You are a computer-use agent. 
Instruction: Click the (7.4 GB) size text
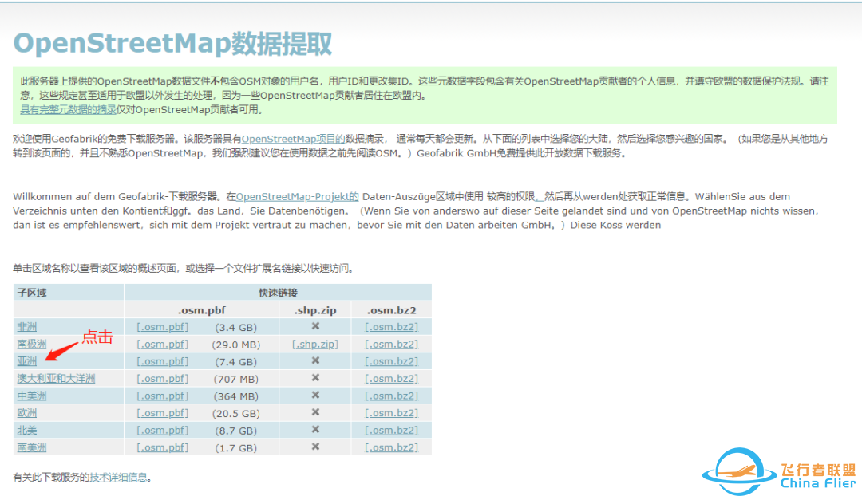(x=235, y=362)
